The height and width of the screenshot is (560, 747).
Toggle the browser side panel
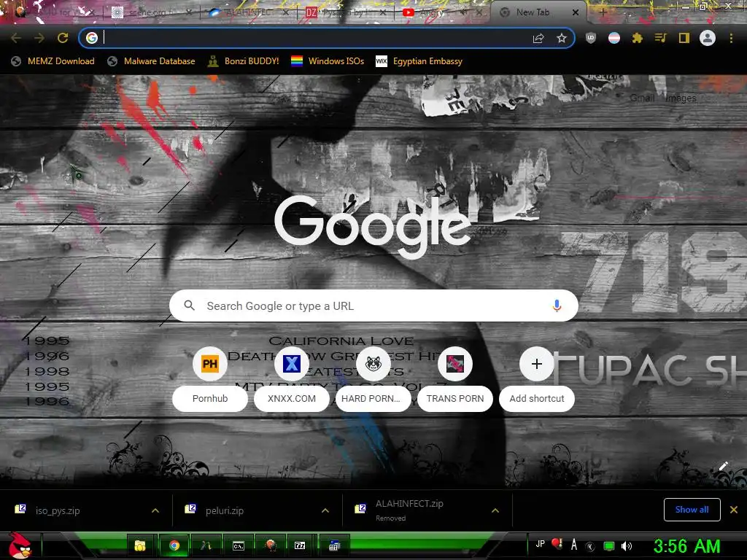pyautogui.click(x=684, y=38)
